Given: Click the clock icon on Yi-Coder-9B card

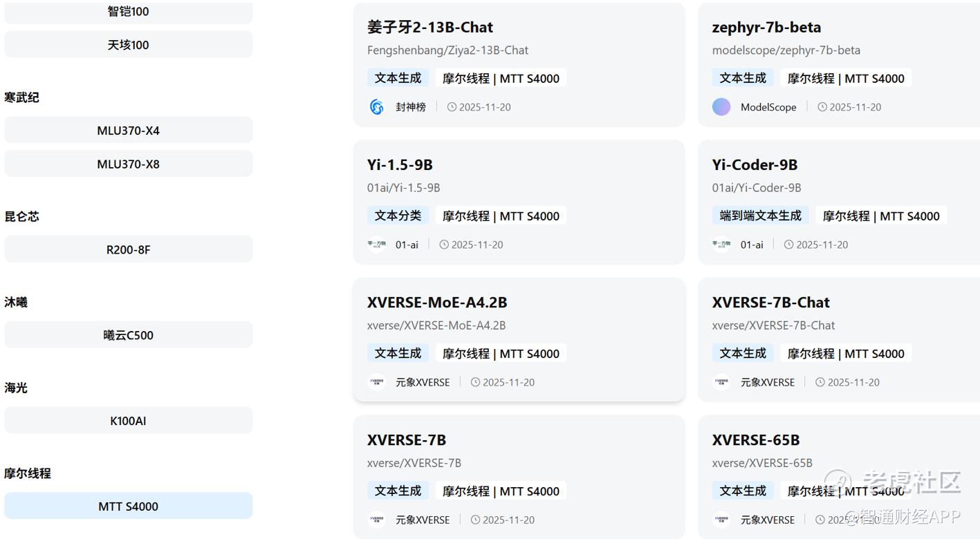Looking at the screenshot, I should point(788,245).
